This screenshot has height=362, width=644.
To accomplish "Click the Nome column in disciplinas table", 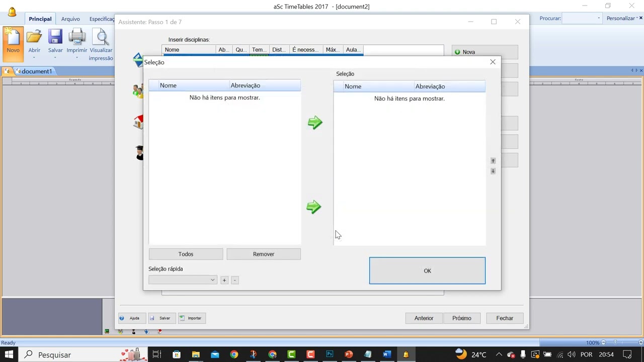I will click(x=189, y=50).
